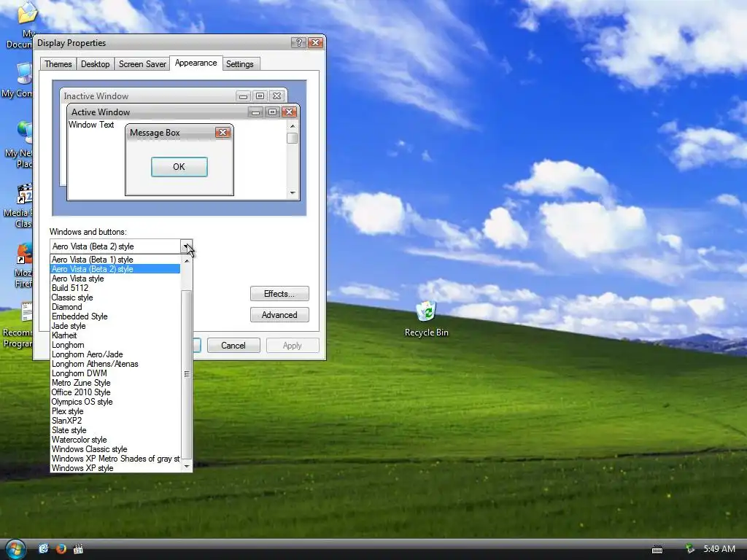Select the Recycle Bin desktop icon
The height and width of the screenshot is (560, 747).
pyautogui.click(x=426, y=319)
